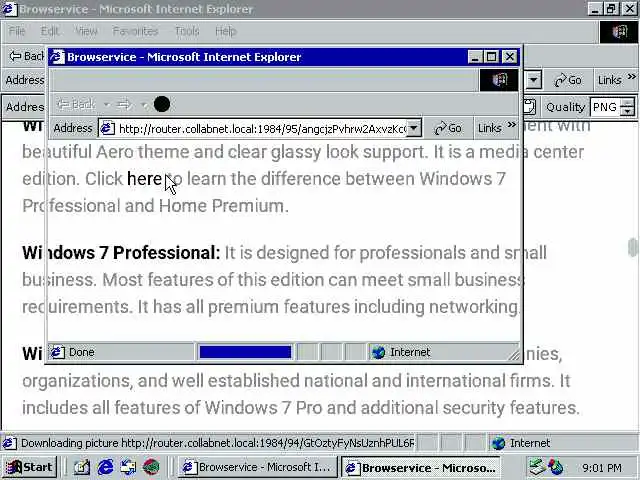Screen dimensions: 640x480
Task: Click the clipboard icon beside Quality
Action: click(529, 107)
